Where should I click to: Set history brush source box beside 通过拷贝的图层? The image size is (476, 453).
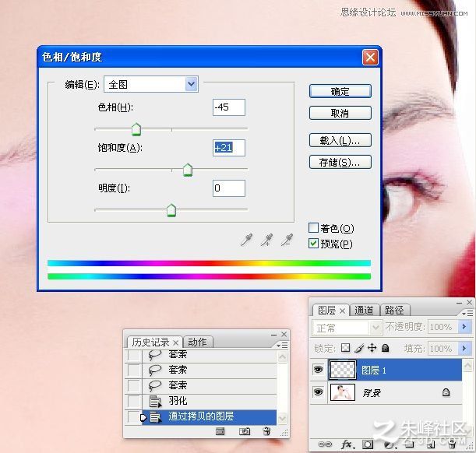point(133,416)
